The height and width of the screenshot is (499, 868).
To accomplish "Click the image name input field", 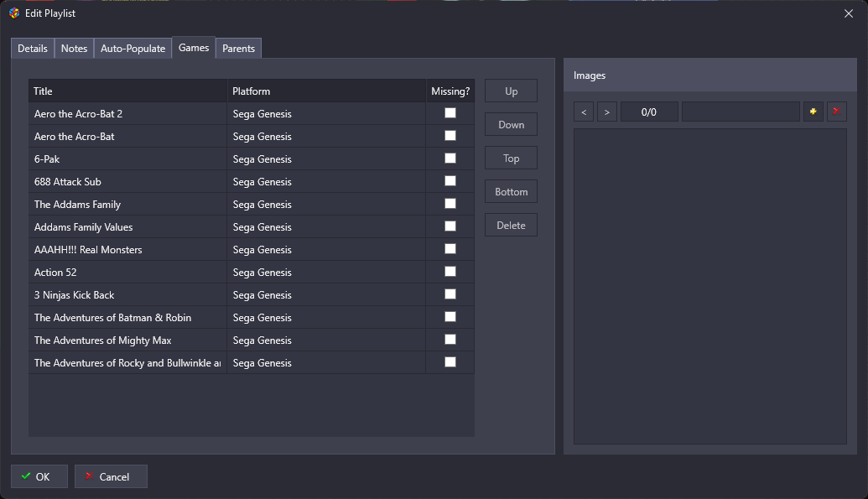I will click(x=741, y=112).
